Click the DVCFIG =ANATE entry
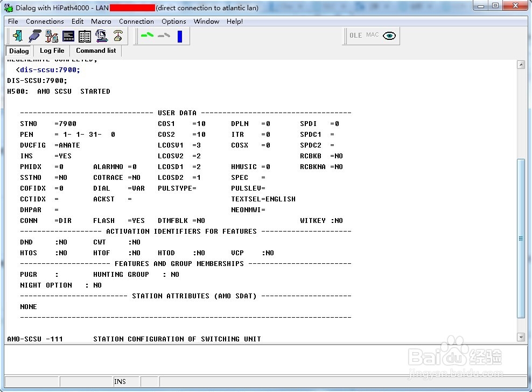The image size is (532, 392). [50, 145]
